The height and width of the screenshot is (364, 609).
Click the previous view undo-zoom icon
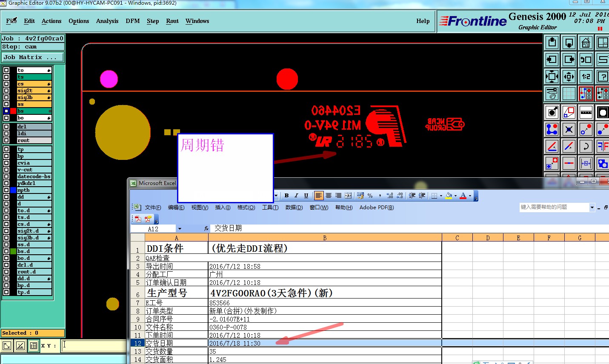[x=586, y=60]
